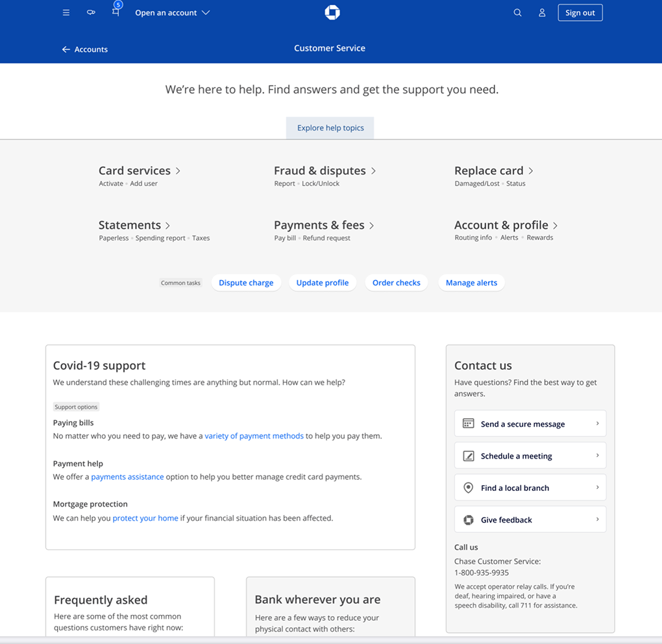This screenshot has height=644, width=662.
Task: Click the search magnifier icon
Action: coord(517,13)
